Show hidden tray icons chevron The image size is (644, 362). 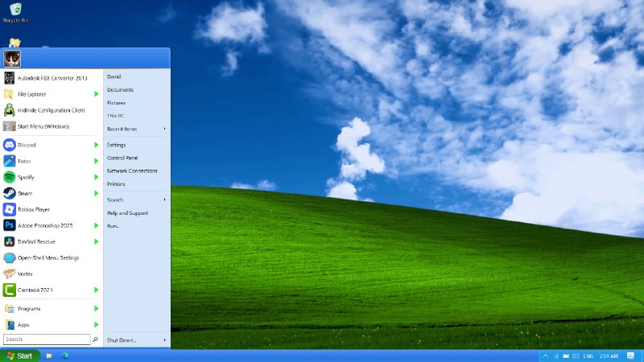(546, 356)
